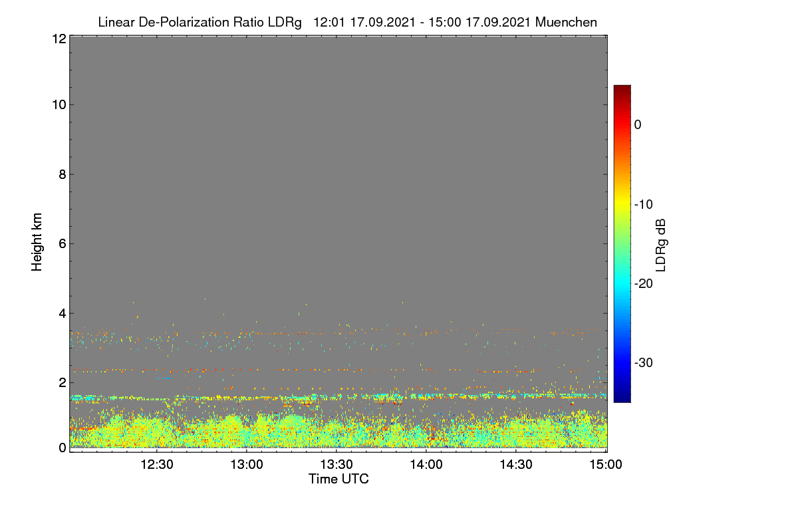Click the '14:30' time tick label
798x532 pixels.
coord(516,465)
